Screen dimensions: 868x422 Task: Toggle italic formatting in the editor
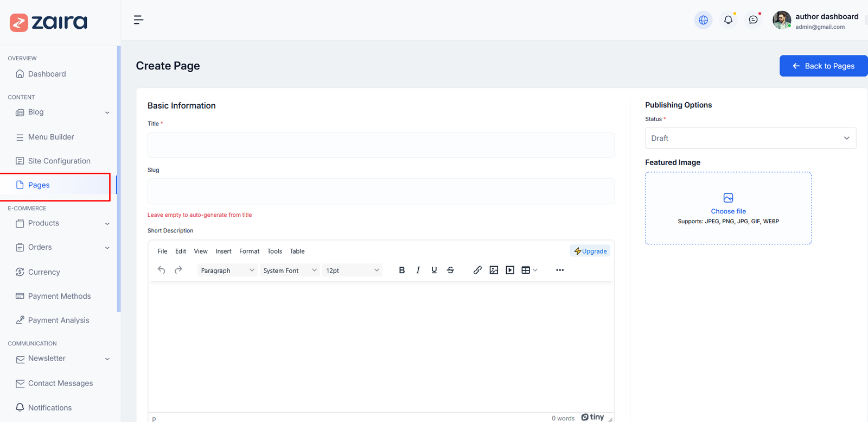[418, 270]
